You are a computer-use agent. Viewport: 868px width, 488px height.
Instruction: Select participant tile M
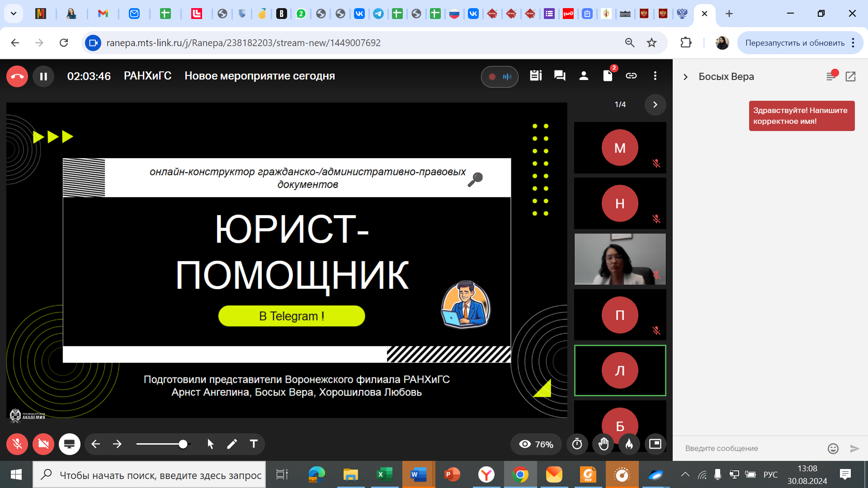tap(620, 148)
